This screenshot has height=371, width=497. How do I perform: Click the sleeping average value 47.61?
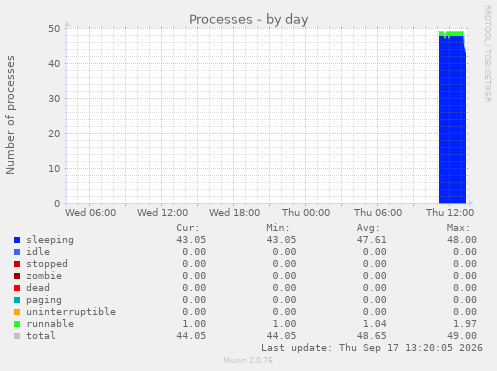click(371, 240)
